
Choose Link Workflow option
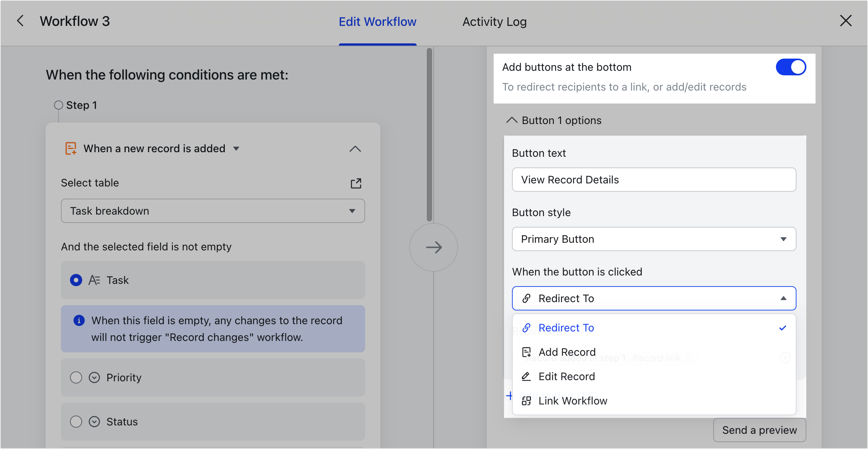point(654,401)
